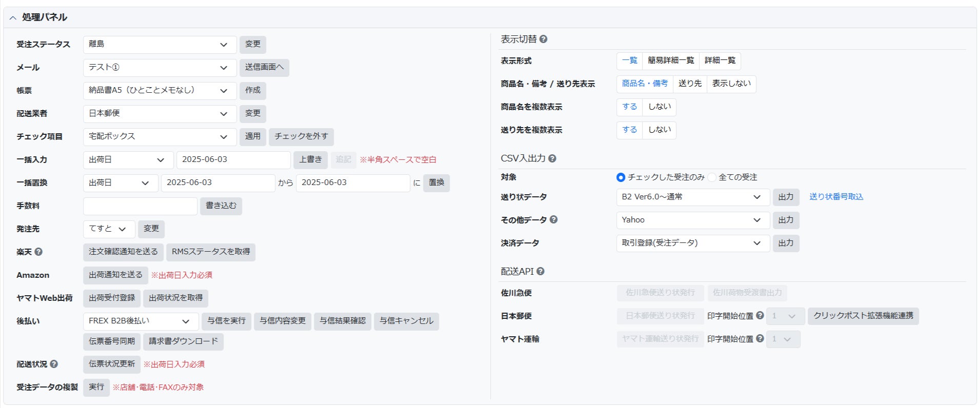Click Amazon 出荷通知を送る button
This screenshot has width=980, height=408.
(115, 275)
